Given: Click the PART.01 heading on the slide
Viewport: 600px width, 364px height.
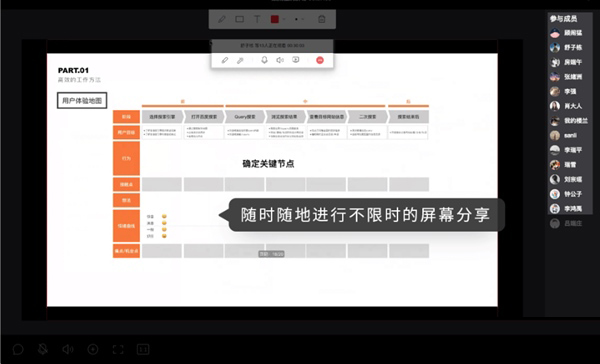Looking at the screenshot, I should (x=73, y=70).
